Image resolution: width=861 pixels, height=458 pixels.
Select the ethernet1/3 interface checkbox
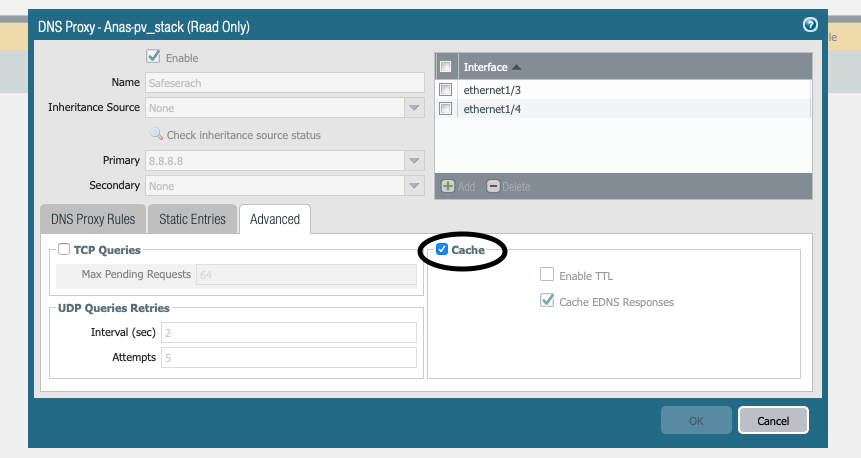(x=446, y=90)
